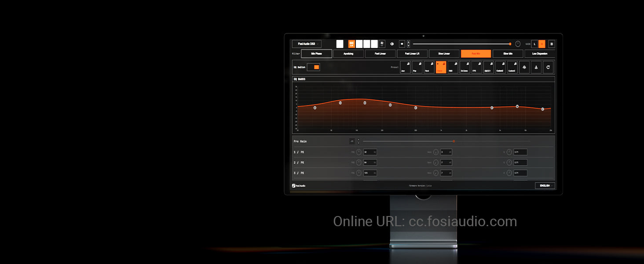Click the upload preset cloud icon
Viewport: 644px width, 264px height.
524,67
